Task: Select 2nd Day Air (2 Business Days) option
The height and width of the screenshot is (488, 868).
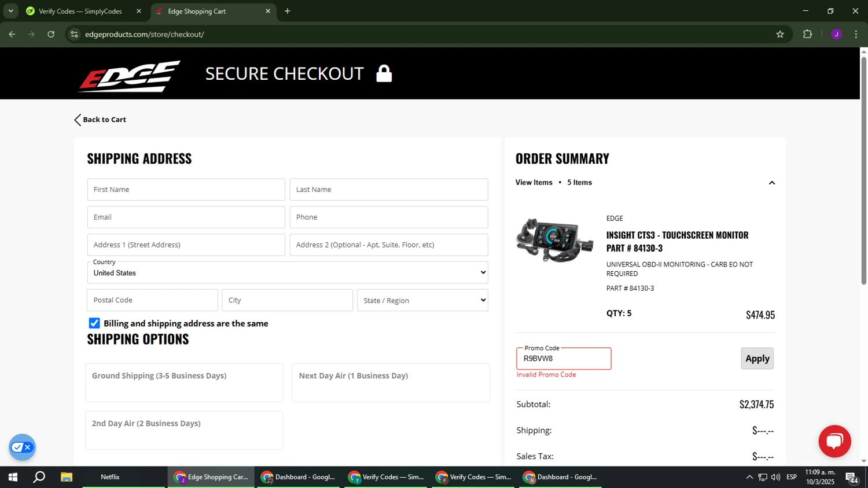Action: tap(184, 430)
